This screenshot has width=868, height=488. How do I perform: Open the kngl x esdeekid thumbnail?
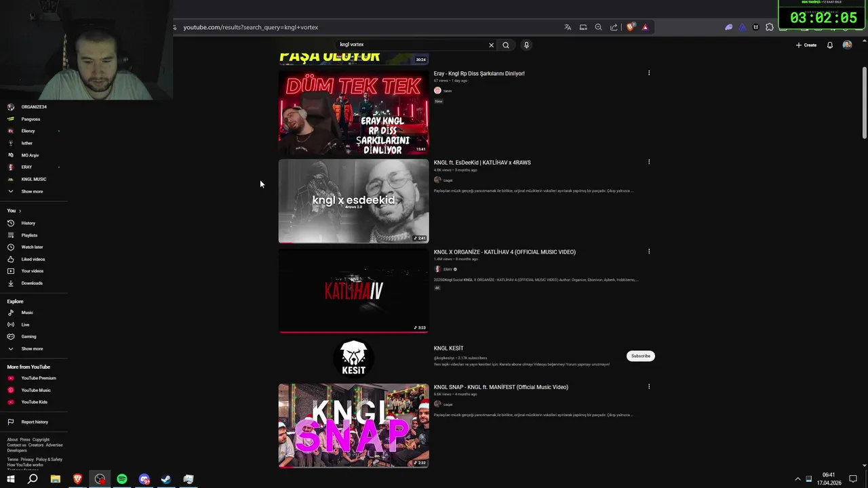(353, 201)
